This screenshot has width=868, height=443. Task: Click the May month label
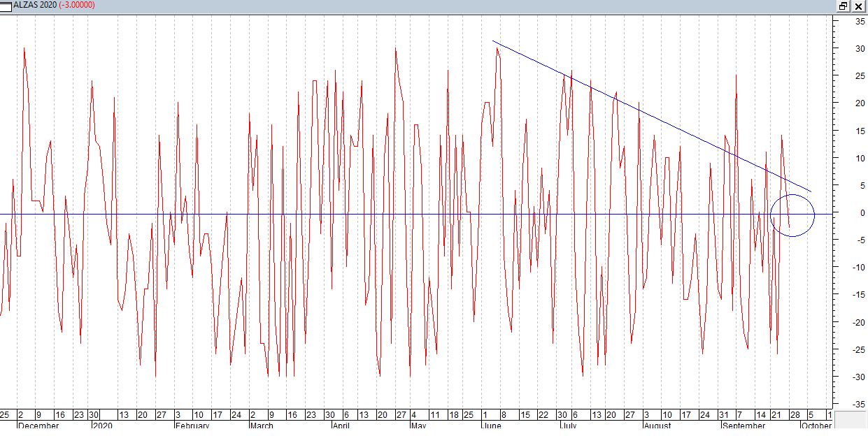pyautogui.click(x=418, y=426)
